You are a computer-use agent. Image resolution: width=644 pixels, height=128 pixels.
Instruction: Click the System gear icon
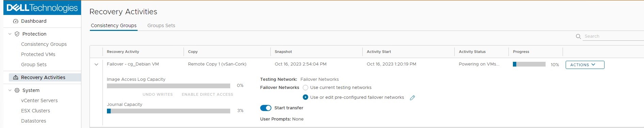17,90
